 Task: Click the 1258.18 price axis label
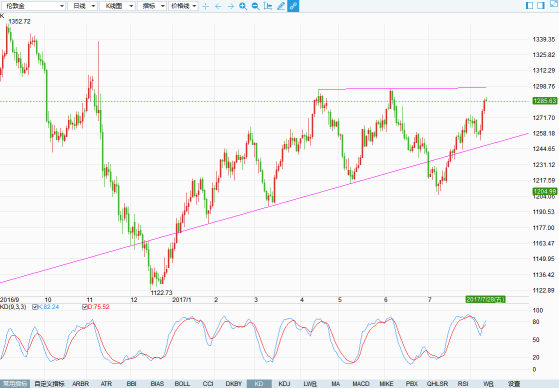[544, 133]
